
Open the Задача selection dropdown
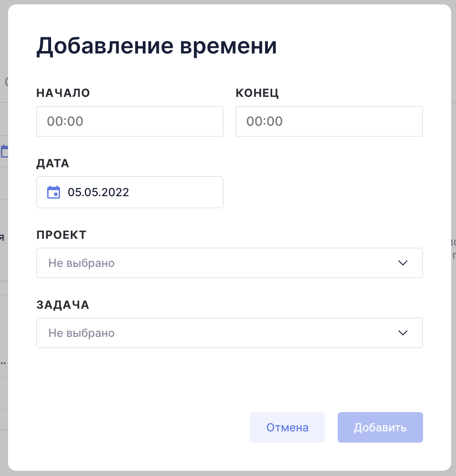tap(230, 333)
